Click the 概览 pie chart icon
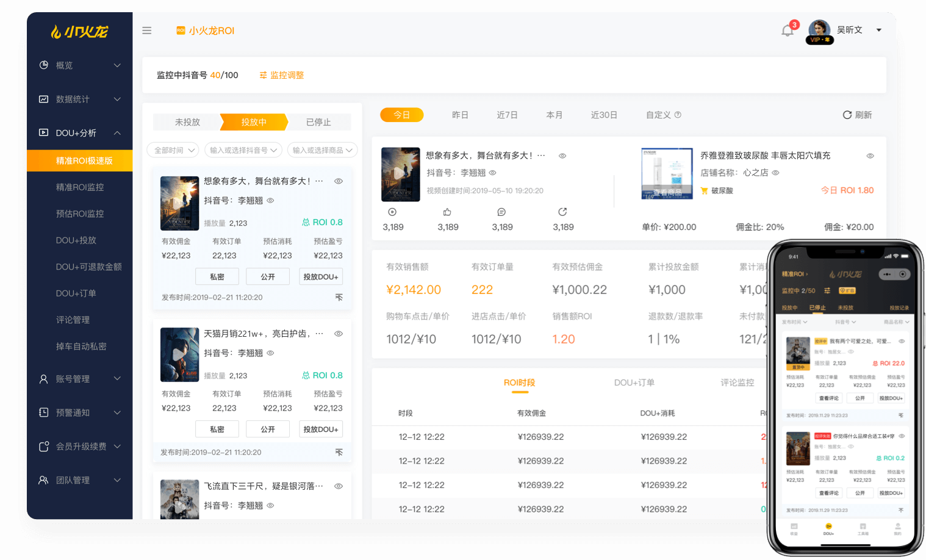The height and width of the screenshot is (560, 926). click(x=43, y=65)
